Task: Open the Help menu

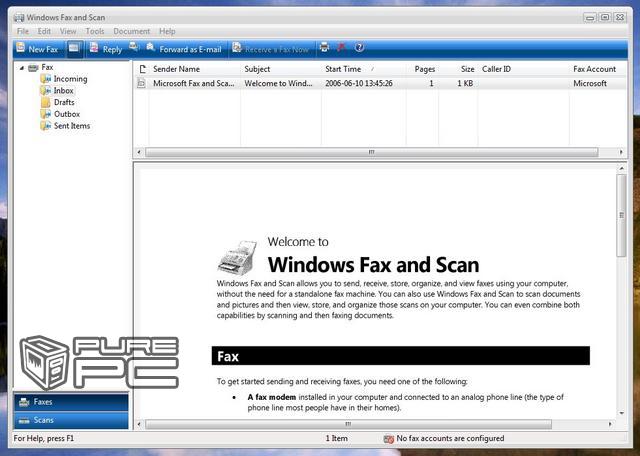Action: 167,31
